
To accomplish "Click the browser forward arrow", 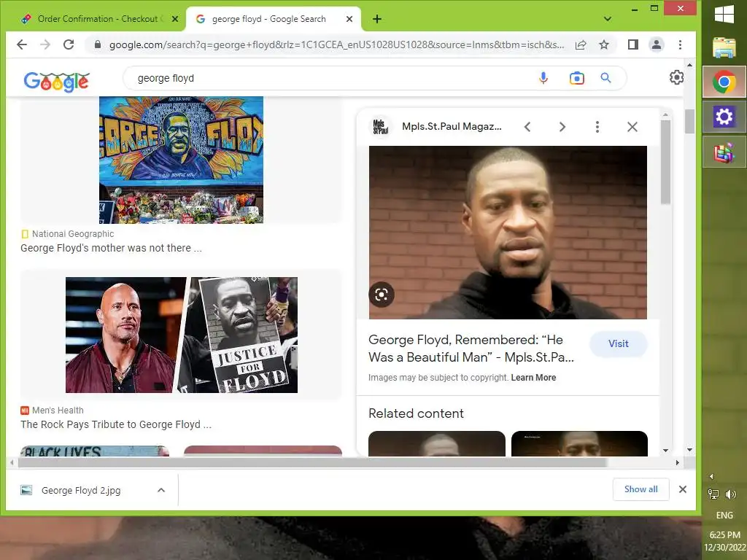I will [45, 44].
